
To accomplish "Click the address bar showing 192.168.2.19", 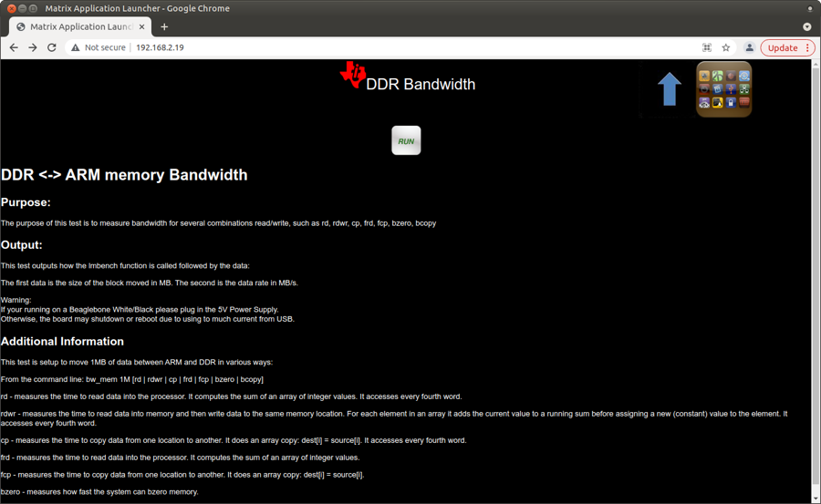I will click(365, 47).
